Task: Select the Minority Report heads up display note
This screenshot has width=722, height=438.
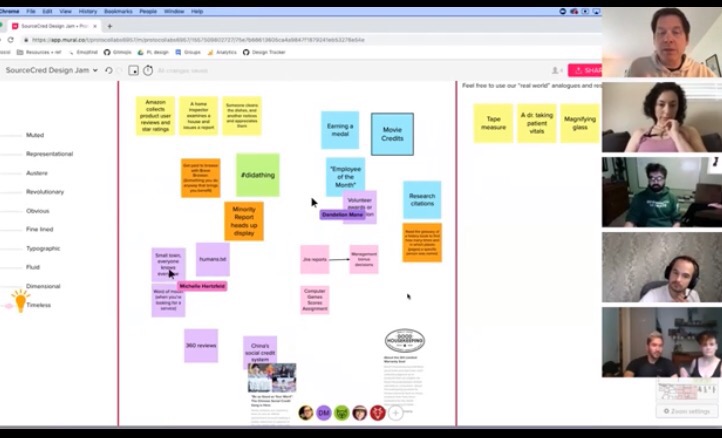Action: [x=244, y=221]
